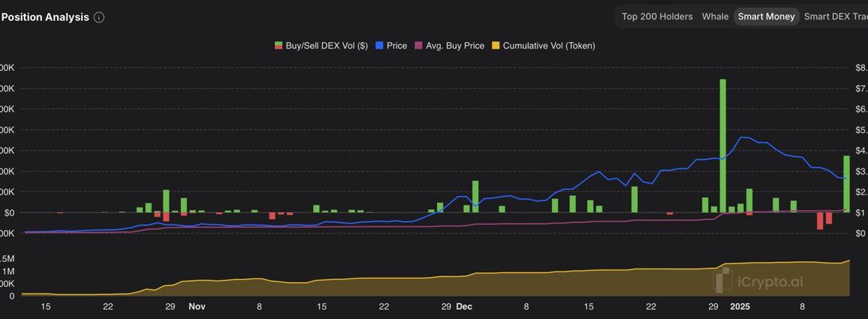
Task: Open the Smart Money tab
Action: pos(766,17)
